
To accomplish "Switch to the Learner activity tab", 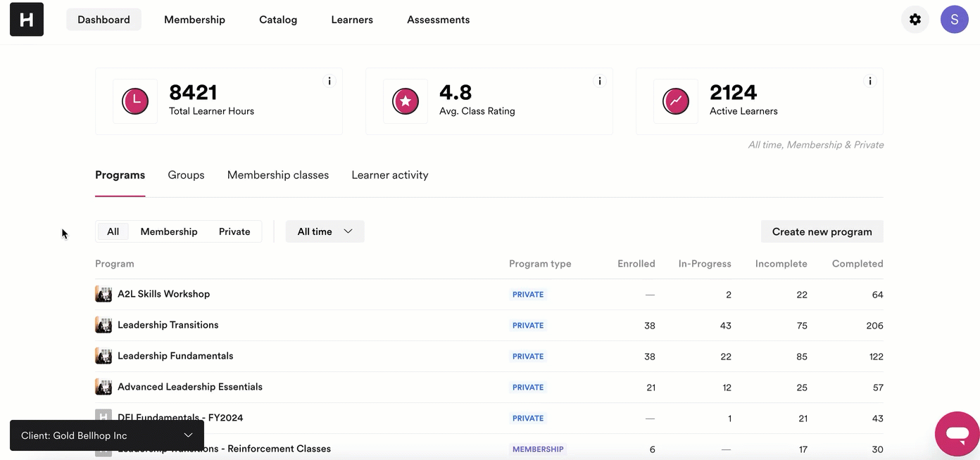I will [390, 175].
